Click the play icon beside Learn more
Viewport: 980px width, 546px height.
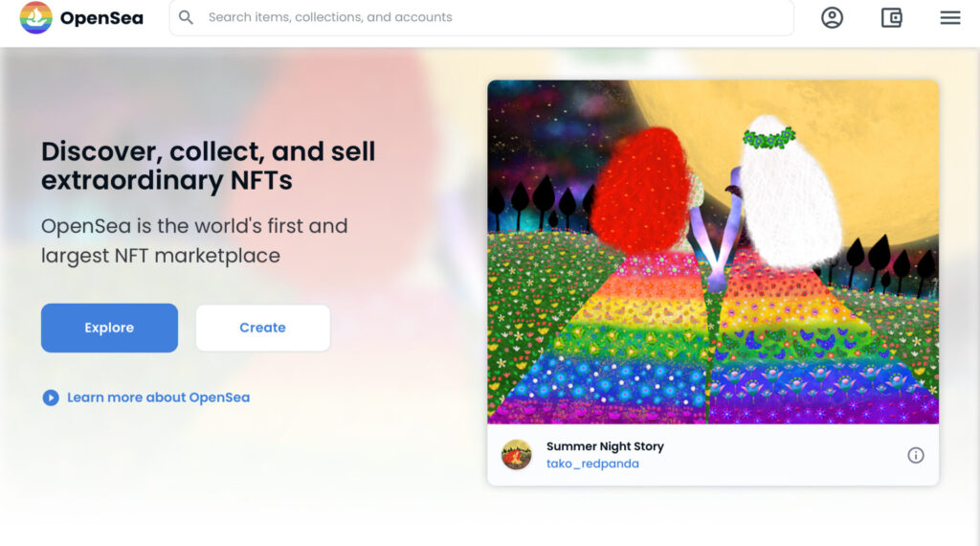tap(51, 398)
